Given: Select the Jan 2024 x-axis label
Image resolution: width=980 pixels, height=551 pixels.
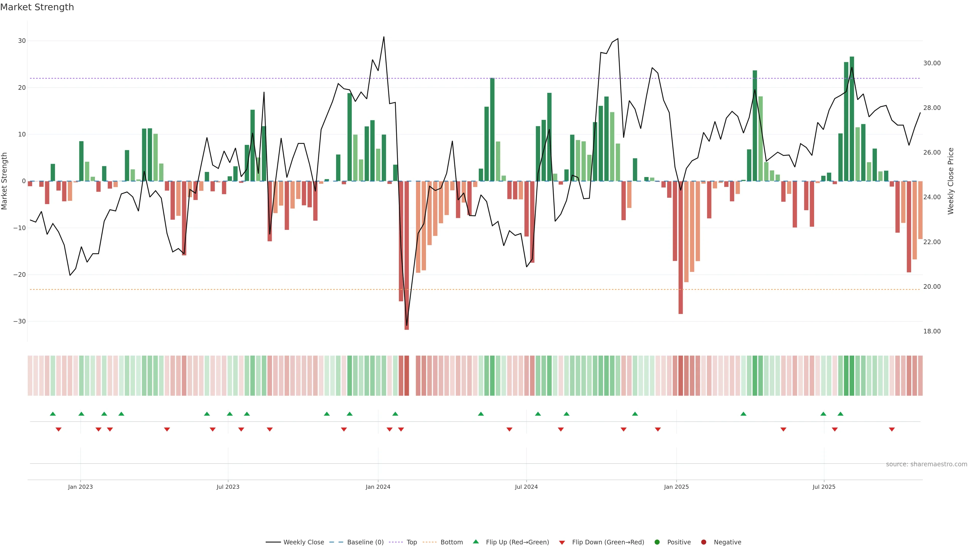Looking at the screenshot, I should coord(378,487).
